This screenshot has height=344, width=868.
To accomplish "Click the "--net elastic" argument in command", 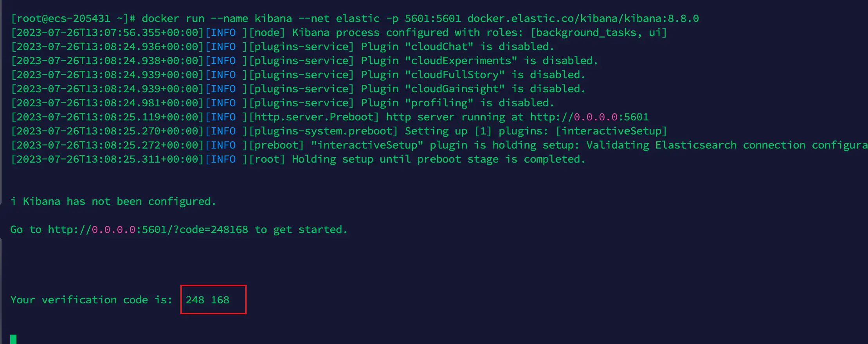I will click(x=339, y=18).
